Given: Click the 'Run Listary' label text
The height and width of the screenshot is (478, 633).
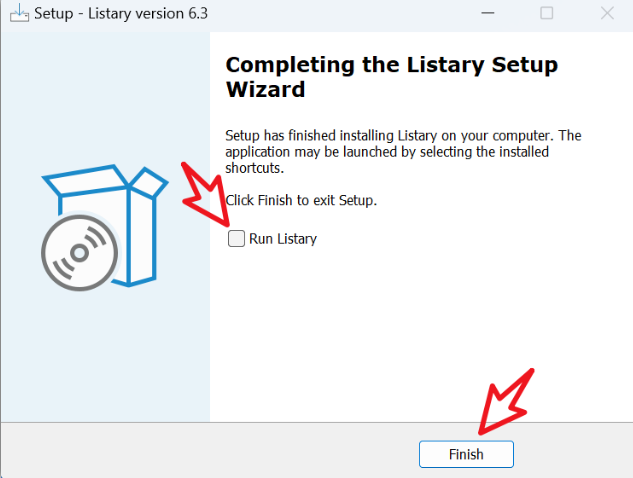Looking at the screenshot, I should pyautogui.click(x=283, y=239).
